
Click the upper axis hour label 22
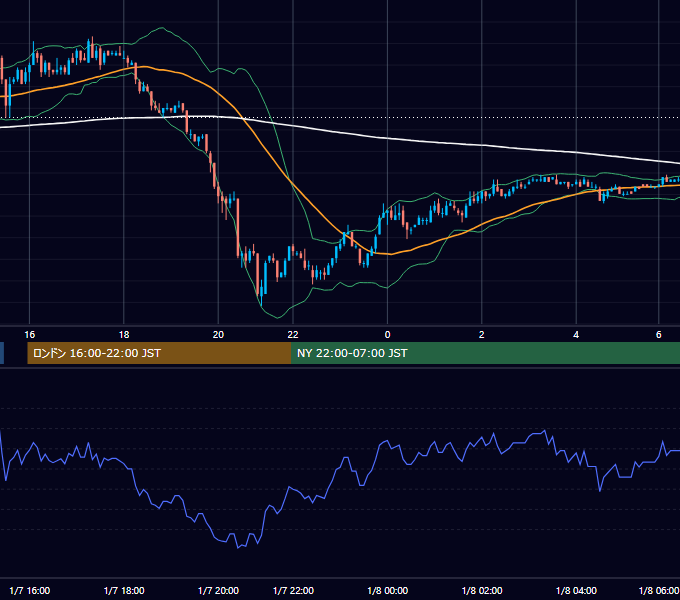[293, 335]
